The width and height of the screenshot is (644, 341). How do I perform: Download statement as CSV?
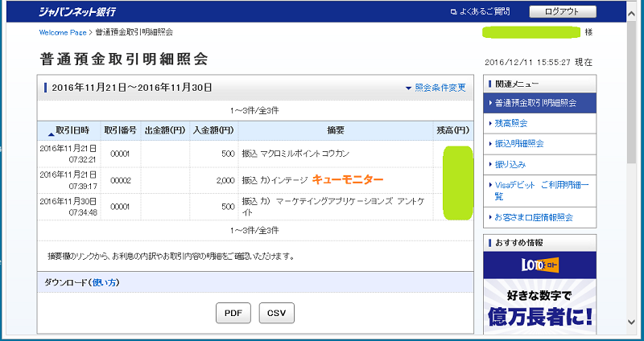pos(277,313)
